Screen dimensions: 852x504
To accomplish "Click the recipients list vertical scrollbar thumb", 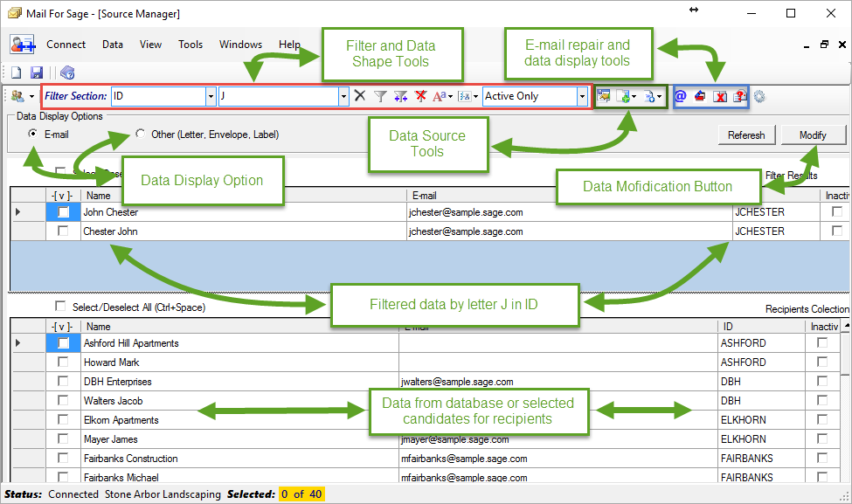I will [x=847, y=353].
